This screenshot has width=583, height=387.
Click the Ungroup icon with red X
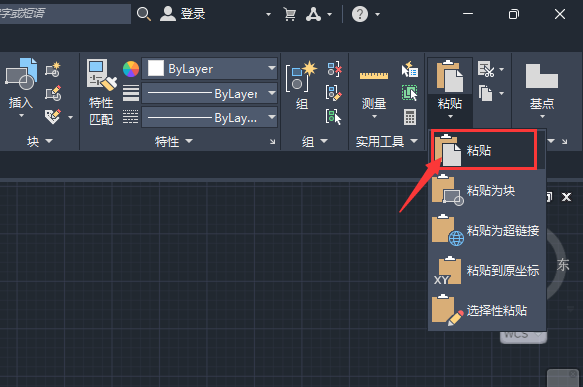(x=335, y=69)
